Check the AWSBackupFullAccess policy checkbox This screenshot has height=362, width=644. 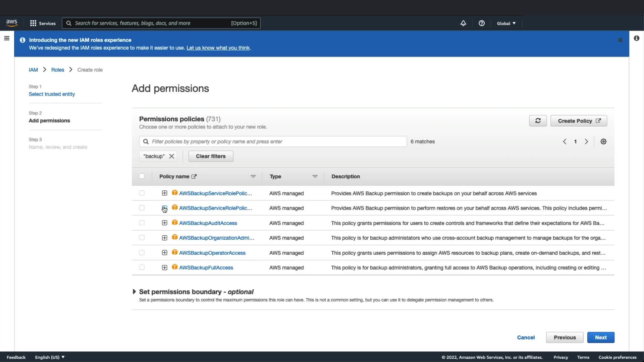click(x=142, y=267)
